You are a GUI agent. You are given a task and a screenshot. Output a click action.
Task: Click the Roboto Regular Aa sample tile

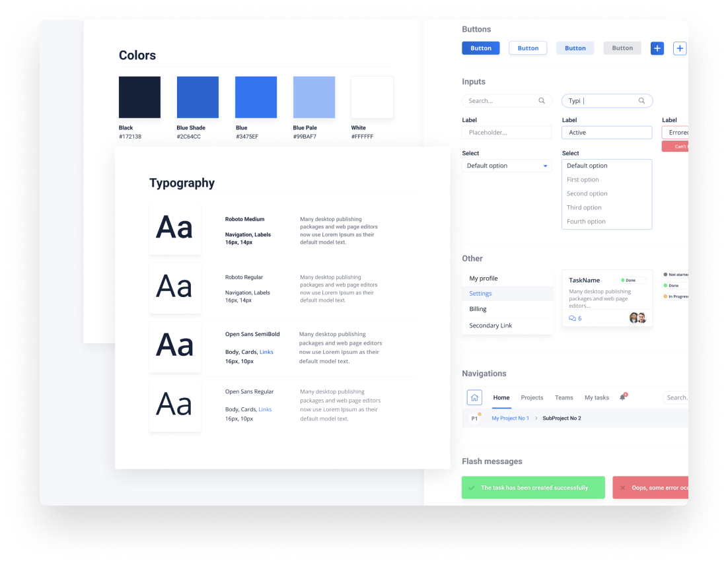pyautogui.click(x=175, y=288)
